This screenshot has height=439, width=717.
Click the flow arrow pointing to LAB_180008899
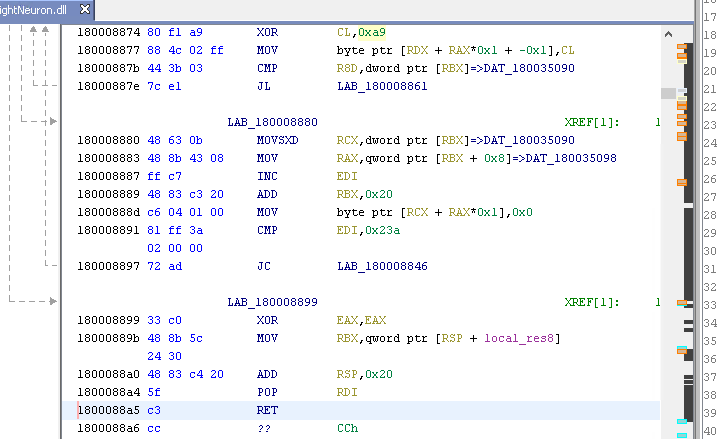click(x=53, y=301)
